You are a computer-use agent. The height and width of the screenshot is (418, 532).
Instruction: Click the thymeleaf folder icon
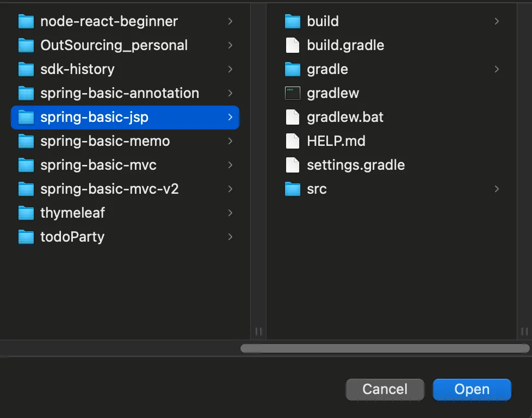pyautogui.click(x=26, y=213)
